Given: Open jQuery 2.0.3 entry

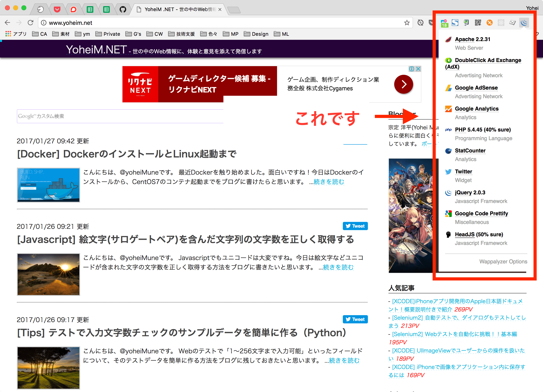Looking at the screenshot, I should [470, 193].
